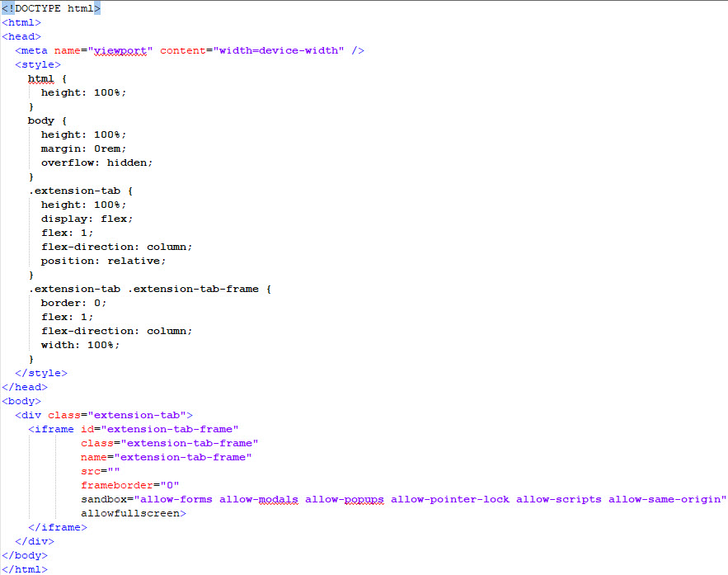The height and width of the screenshot is (575, 728).
Task: Click the ".extension-tab {" selector line
Action: (x=81, y=191)
